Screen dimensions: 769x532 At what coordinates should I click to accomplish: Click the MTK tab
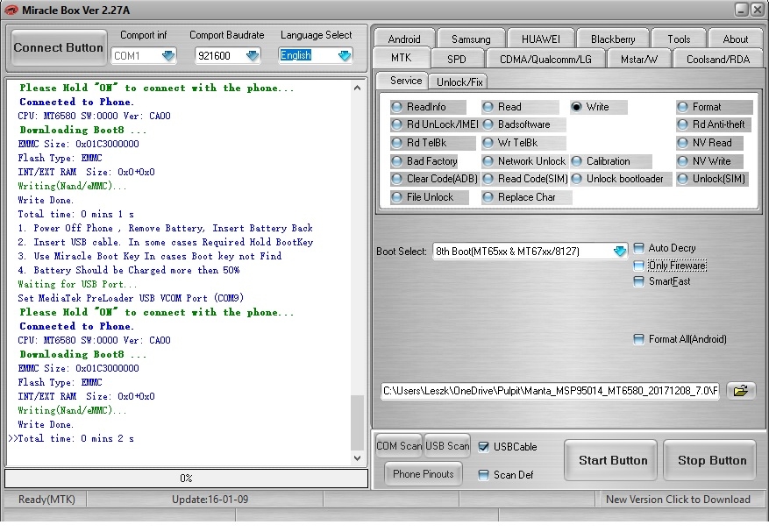(x=402, y=57)
